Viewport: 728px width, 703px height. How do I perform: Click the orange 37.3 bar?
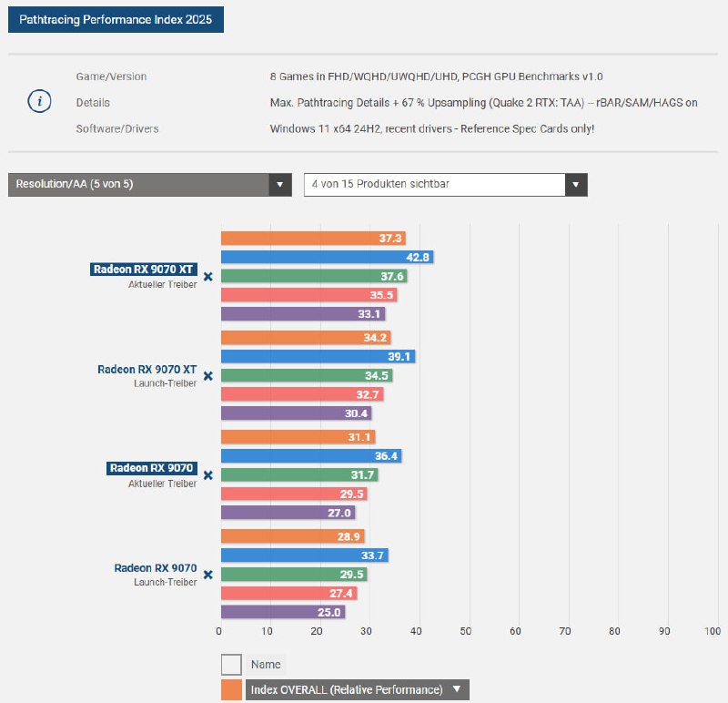pyautogui.click(x=313, y=239)
